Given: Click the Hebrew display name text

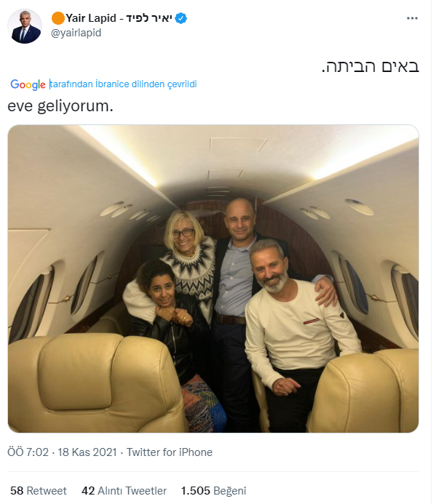Looking at the screenshot, I should click(x=148, y=18).
